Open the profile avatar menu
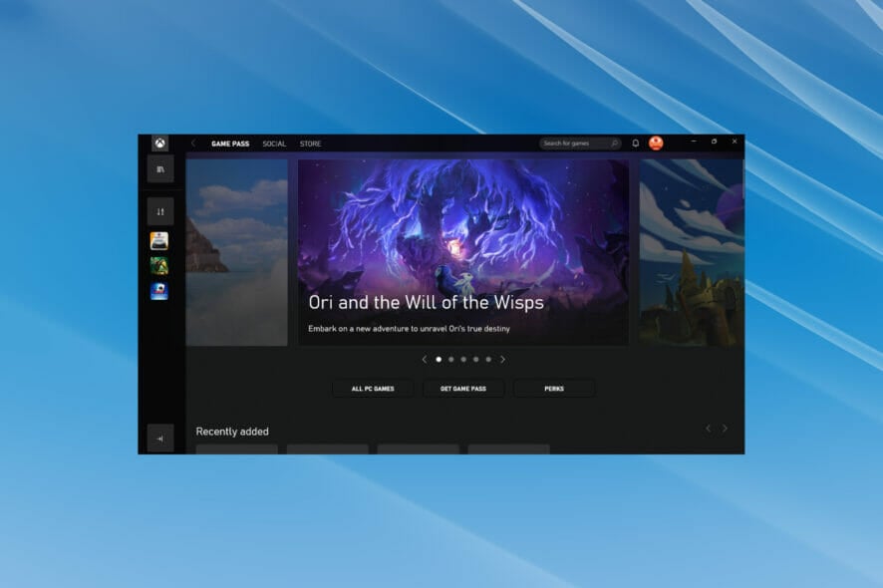The height and width of the screenshot is (588, 883). click(x=656, y=144)
